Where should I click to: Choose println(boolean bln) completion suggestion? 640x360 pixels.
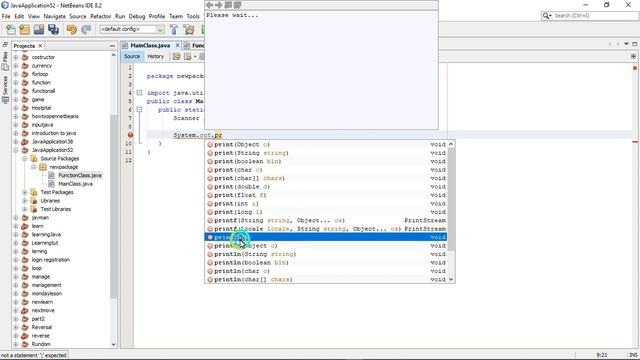(326, 263)
